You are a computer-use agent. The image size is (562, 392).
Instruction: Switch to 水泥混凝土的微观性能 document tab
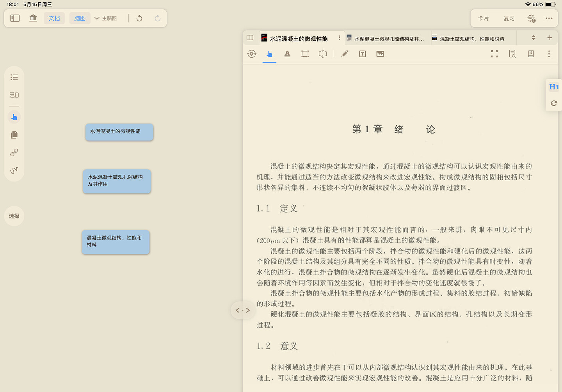(299, 38)
